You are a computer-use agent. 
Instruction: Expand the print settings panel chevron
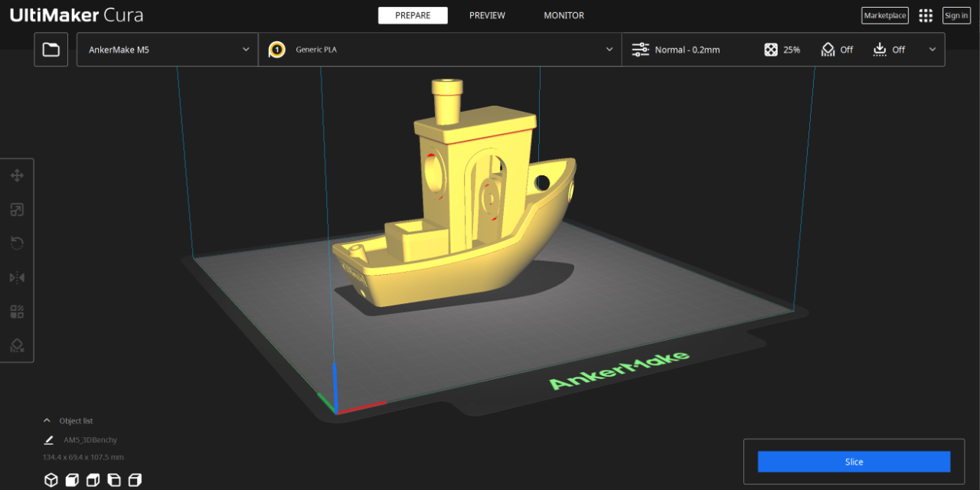tap(933, 49)
